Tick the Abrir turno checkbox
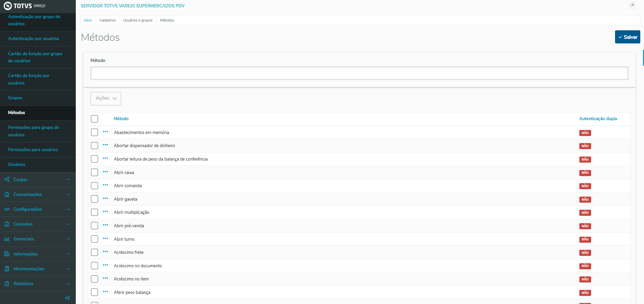This screenshot has width=644, height=304. tap(95, 239)
